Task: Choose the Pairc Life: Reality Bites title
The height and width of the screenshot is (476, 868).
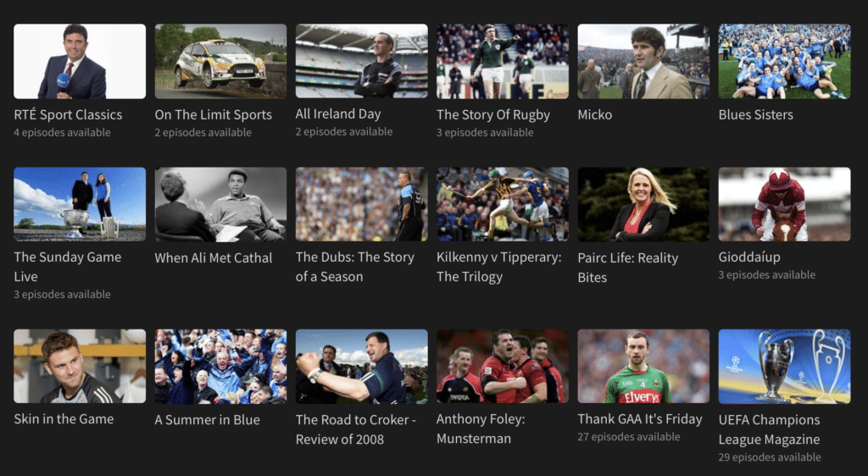Action: (x=628, y=268)
